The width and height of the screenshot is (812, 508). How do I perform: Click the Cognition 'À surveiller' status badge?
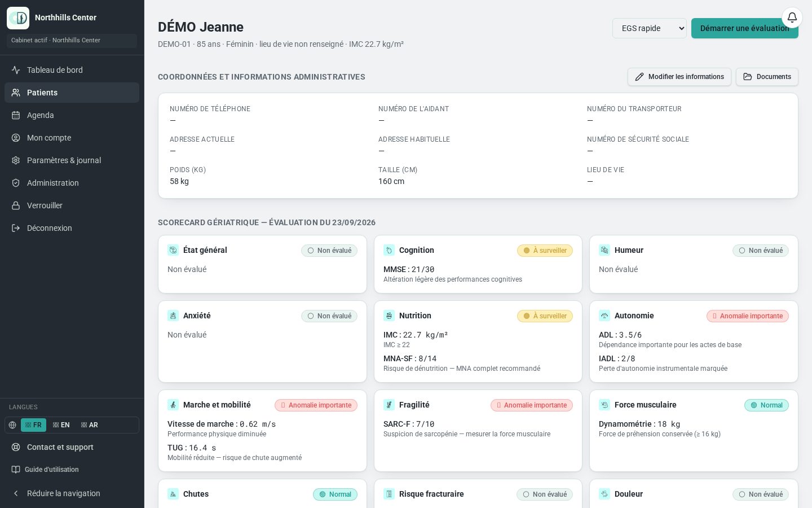click(x=545, y=251)
